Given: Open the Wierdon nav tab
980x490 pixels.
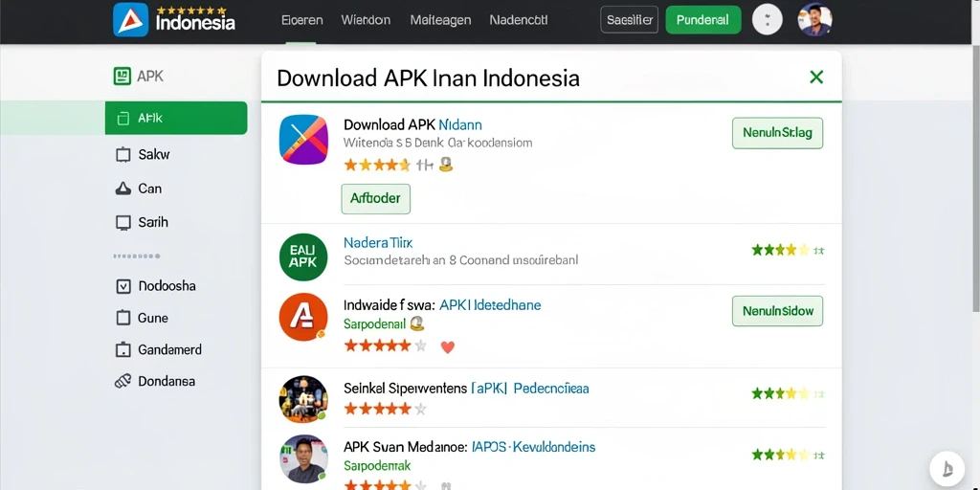Looking at the screenshot, I should tap(366, 20).
